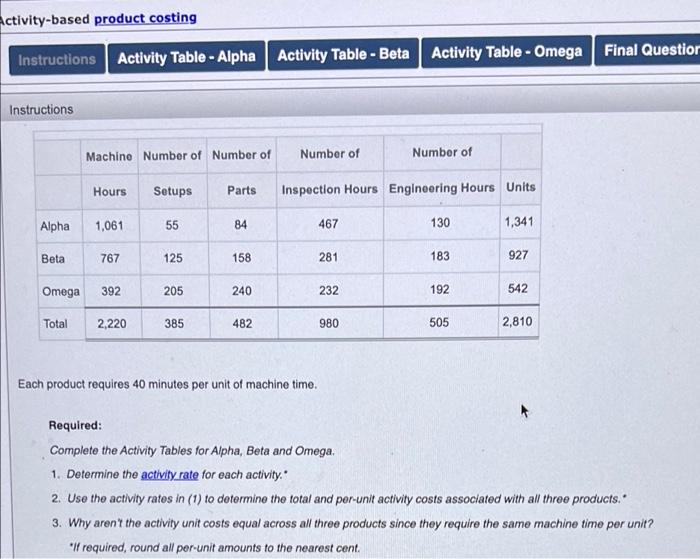Click the Units column header

[x=521, y=187]
